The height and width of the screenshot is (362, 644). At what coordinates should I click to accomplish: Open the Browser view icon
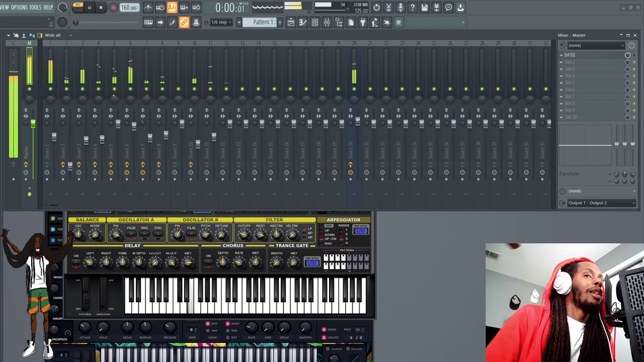339,22
